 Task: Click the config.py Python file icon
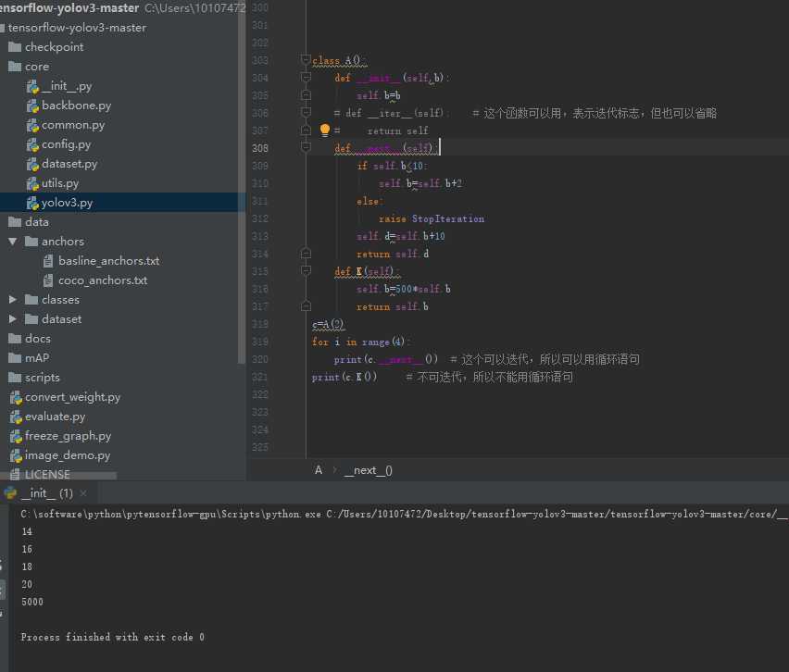pyautogui.click(x=32, y=145)
